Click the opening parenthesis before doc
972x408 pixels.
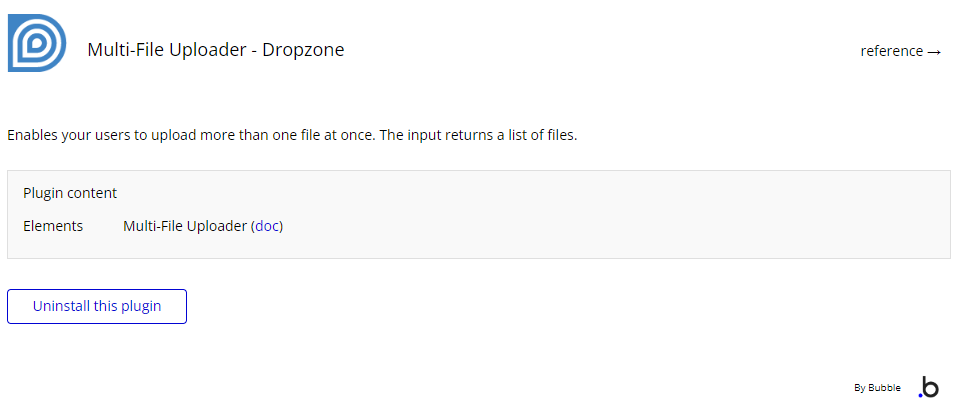click(253, 226)
